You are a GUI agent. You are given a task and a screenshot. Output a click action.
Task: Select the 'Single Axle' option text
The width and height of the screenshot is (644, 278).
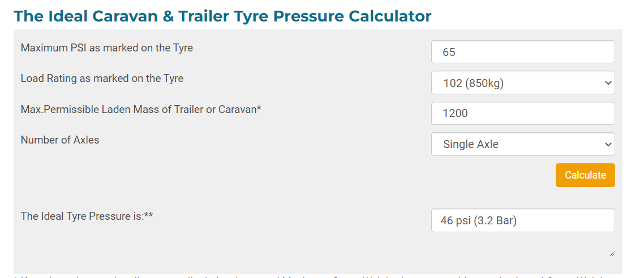pos(471,144)
